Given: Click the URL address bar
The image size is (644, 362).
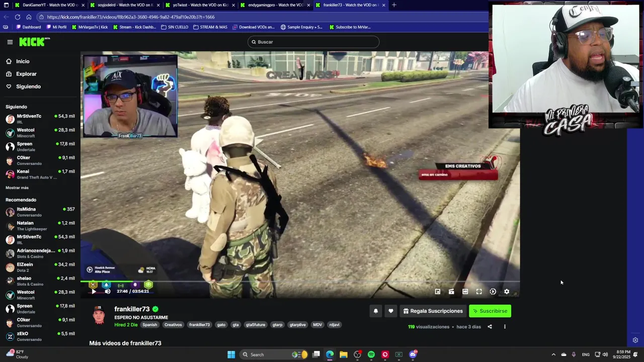Looking at the screenshot, I should (262, 17).
